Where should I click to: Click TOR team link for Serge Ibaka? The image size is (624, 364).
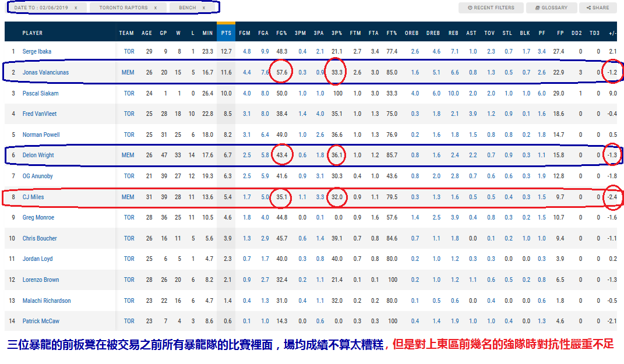(129, 51)
